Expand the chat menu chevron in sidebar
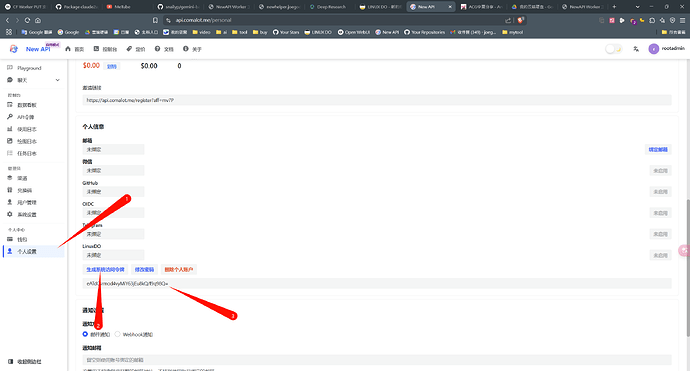The height and width of the screenshot is (371, 690). 58,80
